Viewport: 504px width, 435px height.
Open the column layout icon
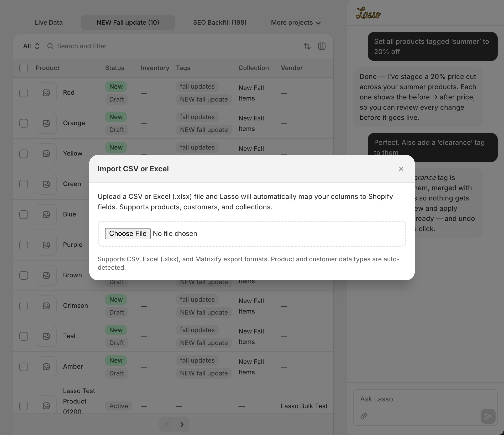[322, 46]
